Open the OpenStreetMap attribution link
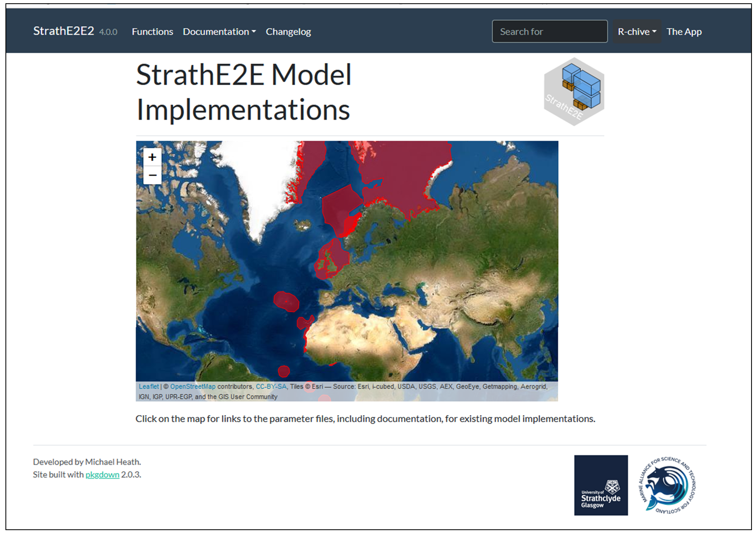 pos(193,386)
